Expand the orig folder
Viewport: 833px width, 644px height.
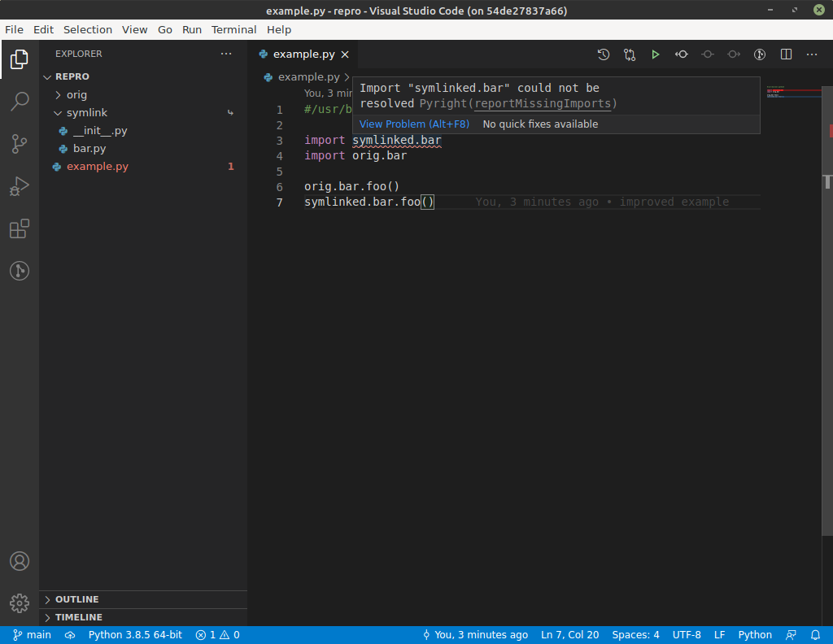coord(143,94)
